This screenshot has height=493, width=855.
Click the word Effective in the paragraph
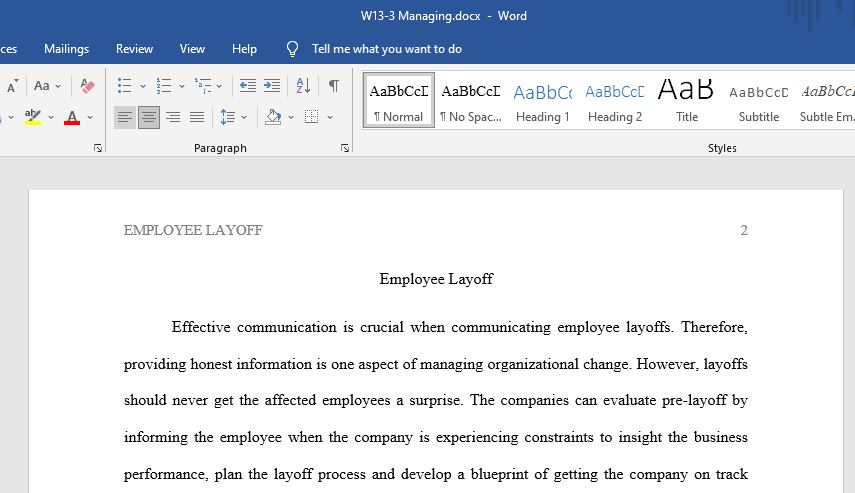tap(201, 327)
